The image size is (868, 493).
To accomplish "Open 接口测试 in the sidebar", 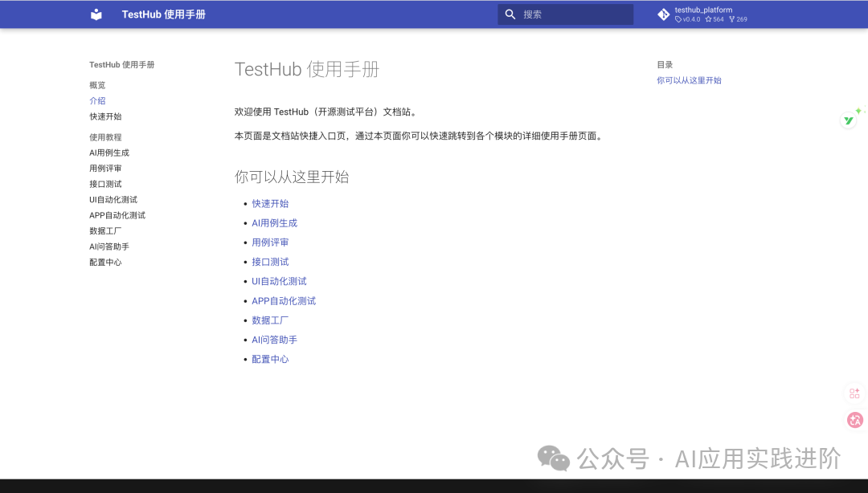I will 106,184.
